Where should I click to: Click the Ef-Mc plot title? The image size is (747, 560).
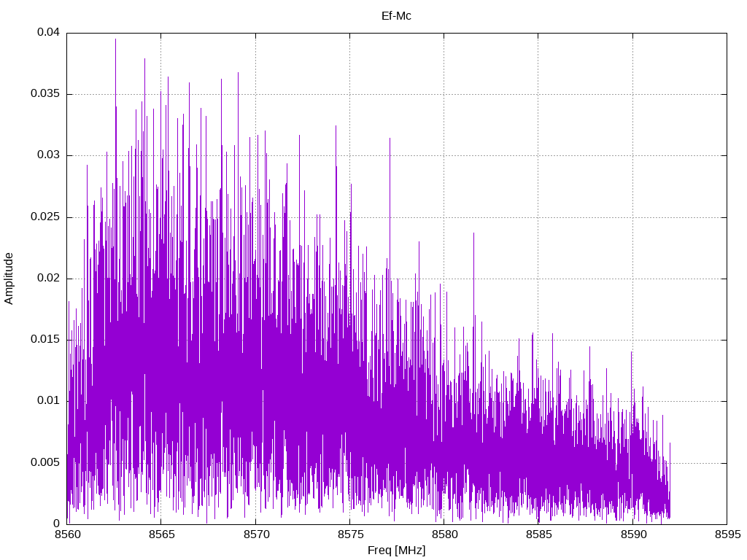(396, 16)
